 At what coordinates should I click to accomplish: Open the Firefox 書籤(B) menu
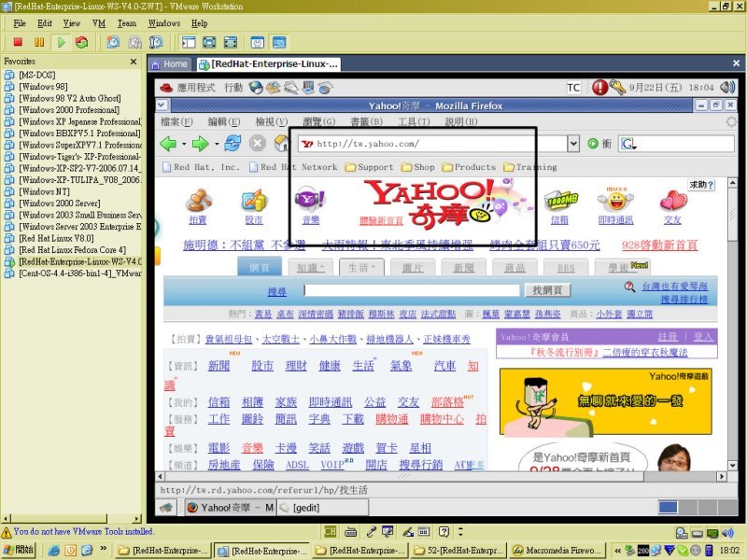coord(366,121)
